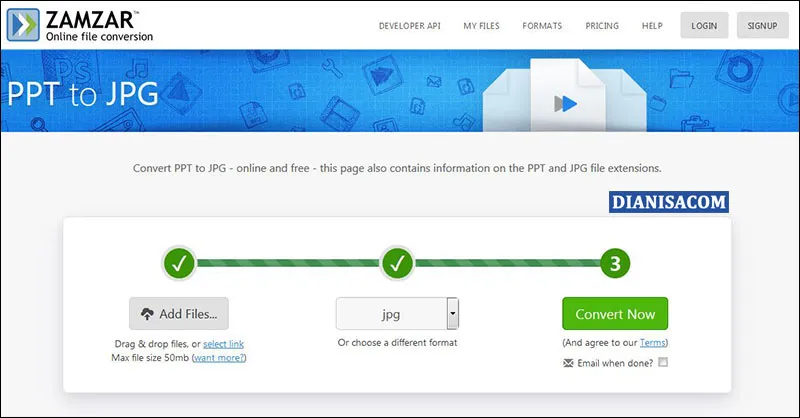
Task: Expand the jpg output format dropdown
Action: pyautogui.click(x=452, y=314)
